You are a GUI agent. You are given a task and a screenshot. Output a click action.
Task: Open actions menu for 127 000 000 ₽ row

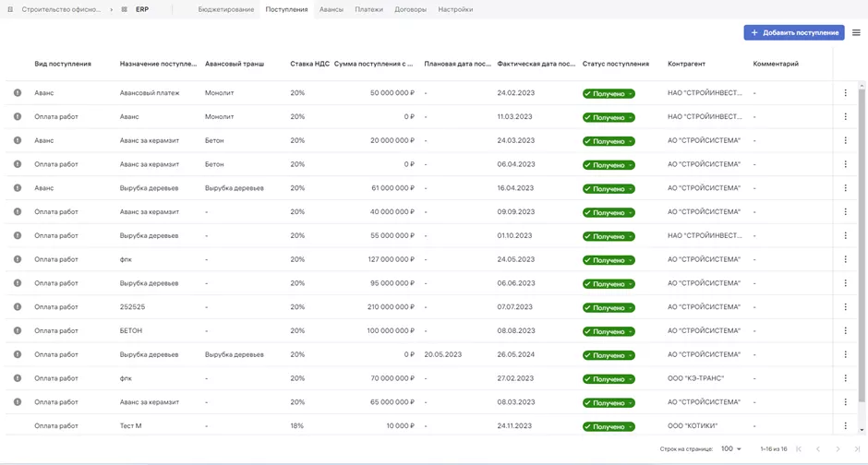coord(845,260)
